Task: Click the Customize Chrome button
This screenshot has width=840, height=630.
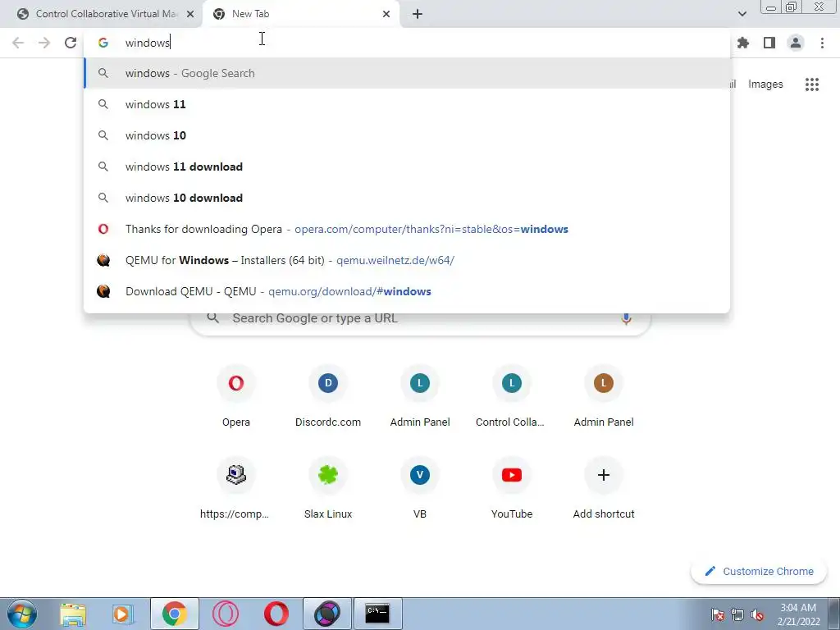Action: pos(760,572)
